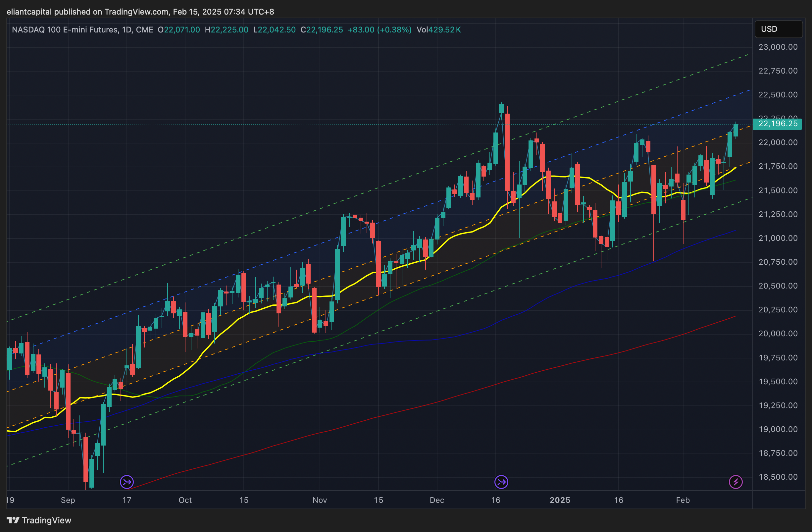Click the NASDAQ 100 E-mini Futures title
The image size is (812, 532).
pyautogui.click(x=65, y=30)
